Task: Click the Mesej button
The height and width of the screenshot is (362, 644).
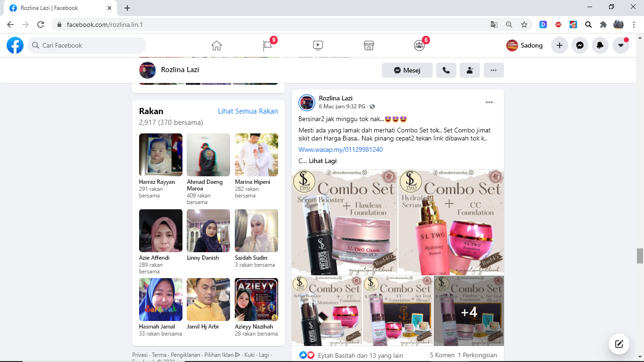Action: click(x=407, y=70)
